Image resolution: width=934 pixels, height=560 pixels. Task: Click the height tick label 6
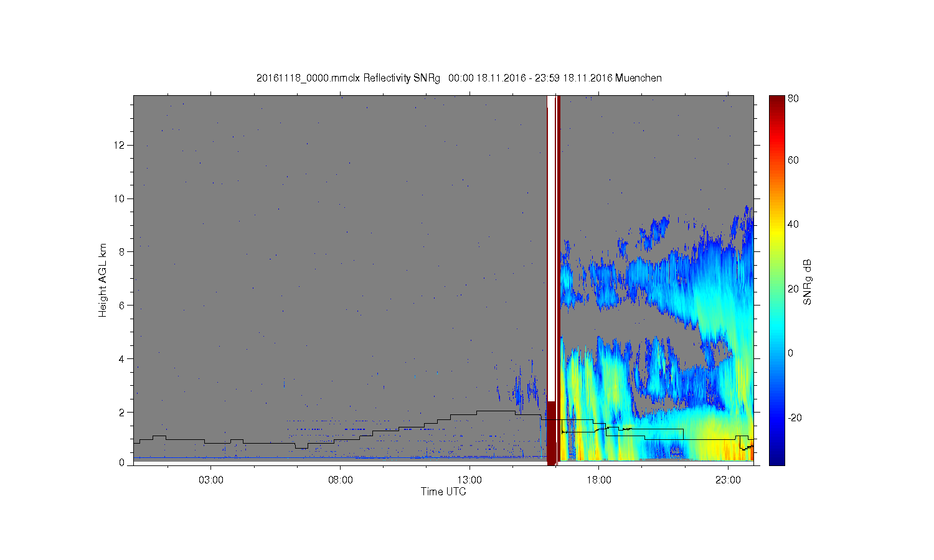tap(122, 306)
